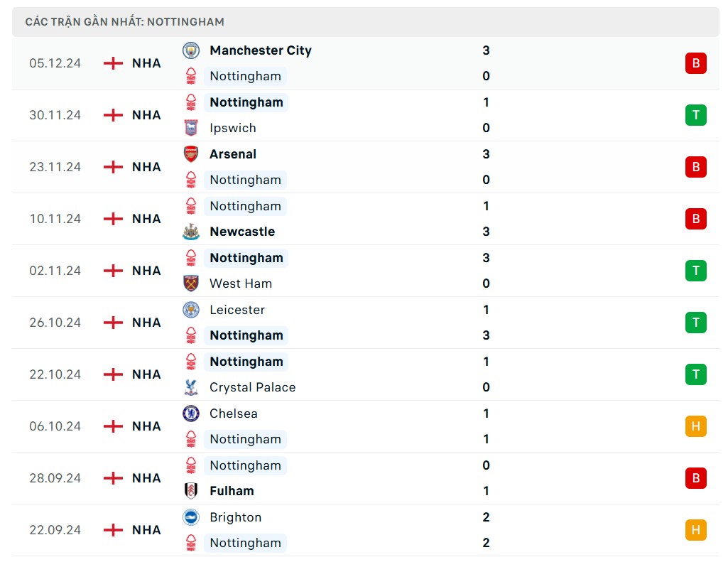Click the NHA league label on 02.11.24
Image resolution: width=728 pixels, height=562 pixels.
pos(146,271)
